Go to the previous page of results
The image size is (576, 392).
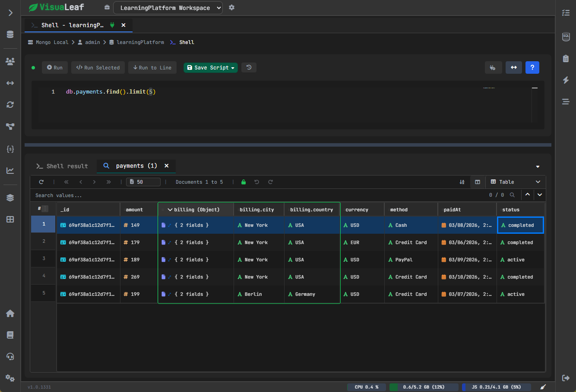point(80,182)
